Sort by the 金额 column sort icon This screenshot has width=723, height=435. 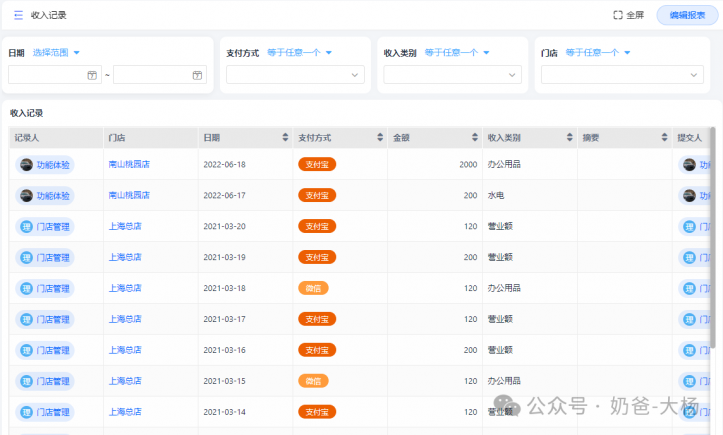tap(475, 137)
